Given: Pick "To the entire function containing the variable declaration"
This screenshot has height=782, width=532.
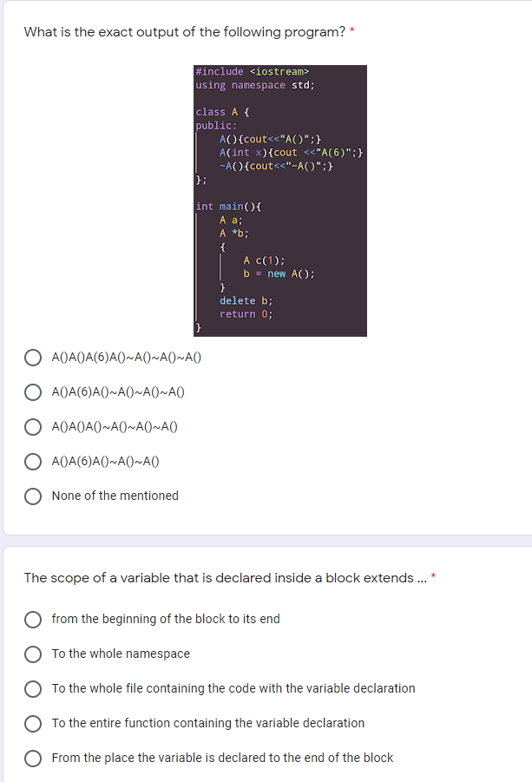Looking at the screenshot, I should 33,723.
